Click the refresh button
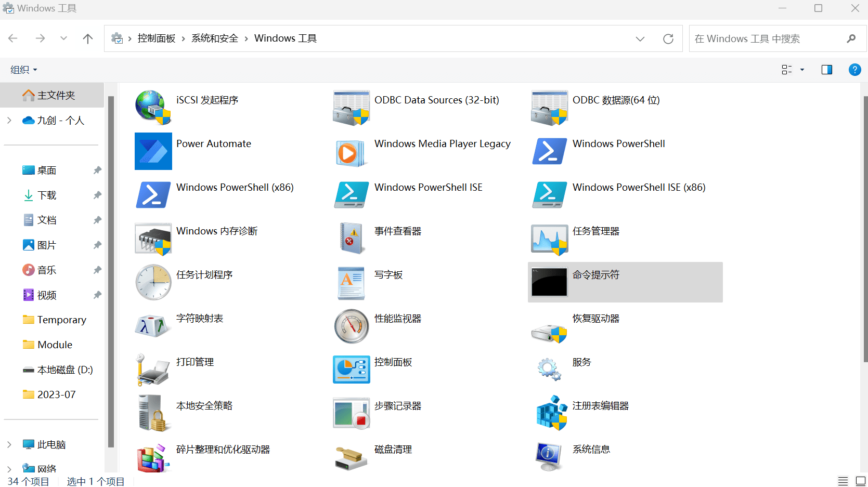868x487 pixels. (668, 39)
